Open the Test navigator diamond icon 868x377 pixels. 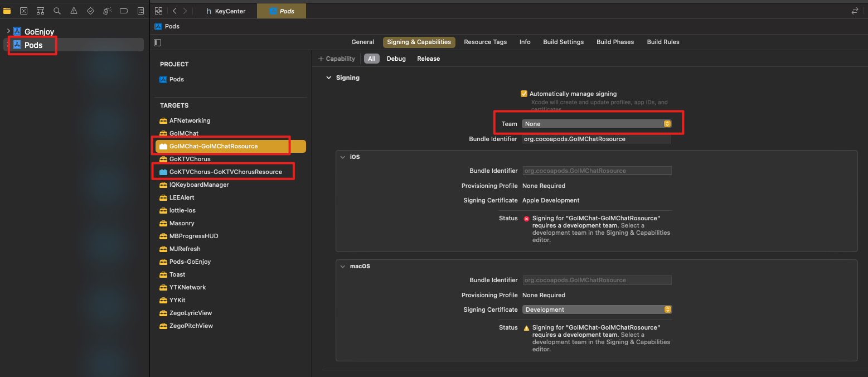coord(90,11)
